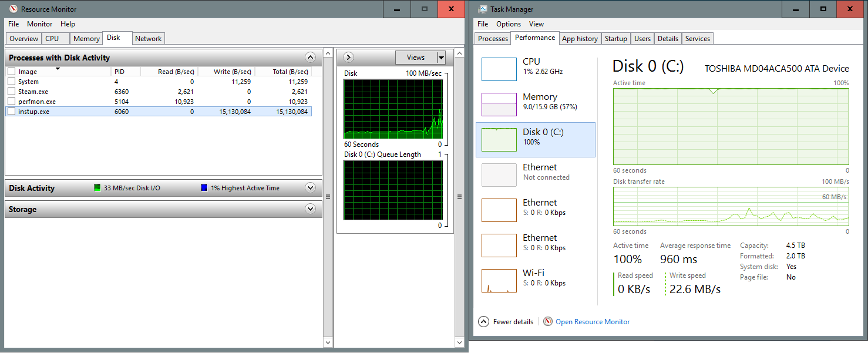
Task: Open View menu in Task Manager
Action: (536, 24)
